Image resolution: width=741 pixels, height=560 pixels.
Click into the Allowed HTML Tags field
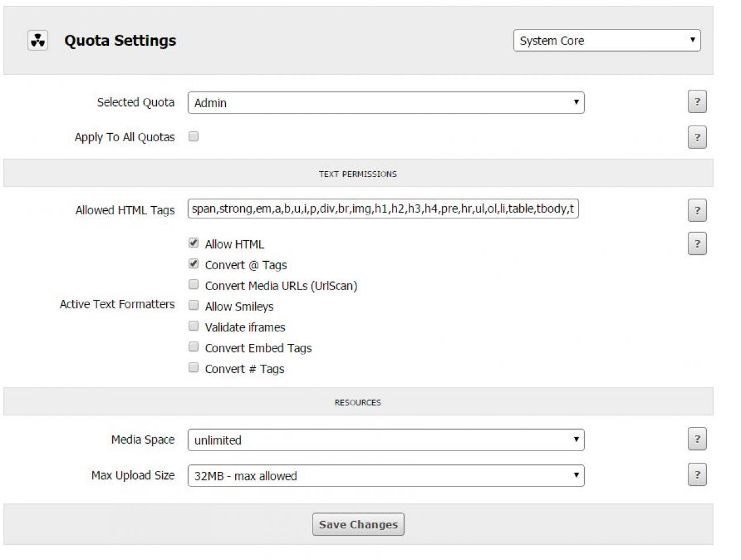[383, 209]
